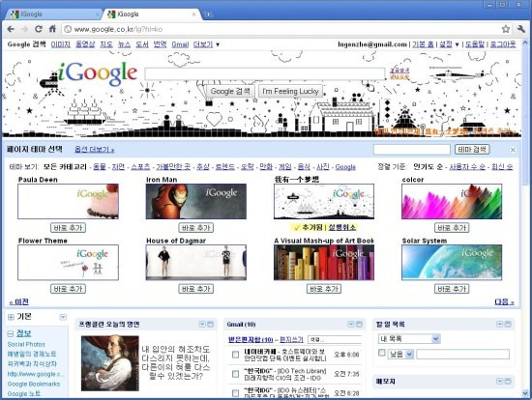Open the 더보기 dropdown menu
The image size is (532, 400).
[206, 44]
